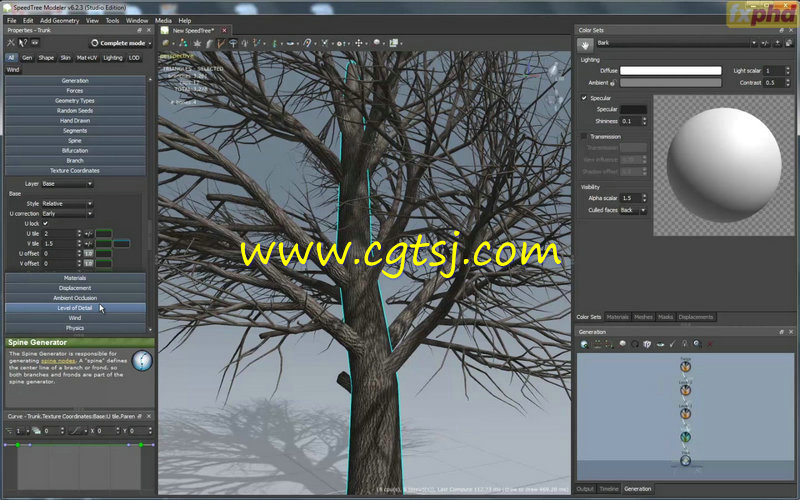Toggle the frond geometry icon in viewport toolbar

point(209,43)
